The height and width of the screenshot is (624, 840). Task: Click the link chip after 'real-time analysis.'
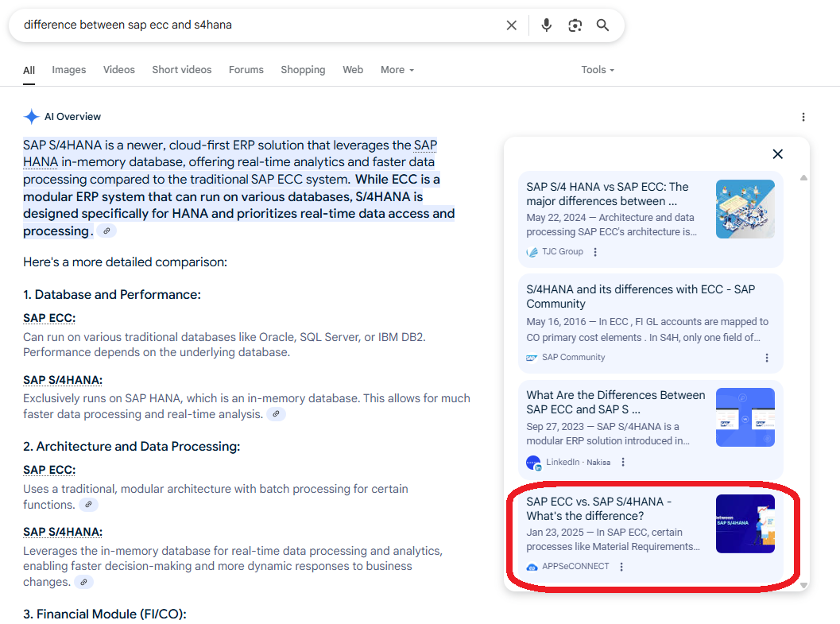pos(276,414)
